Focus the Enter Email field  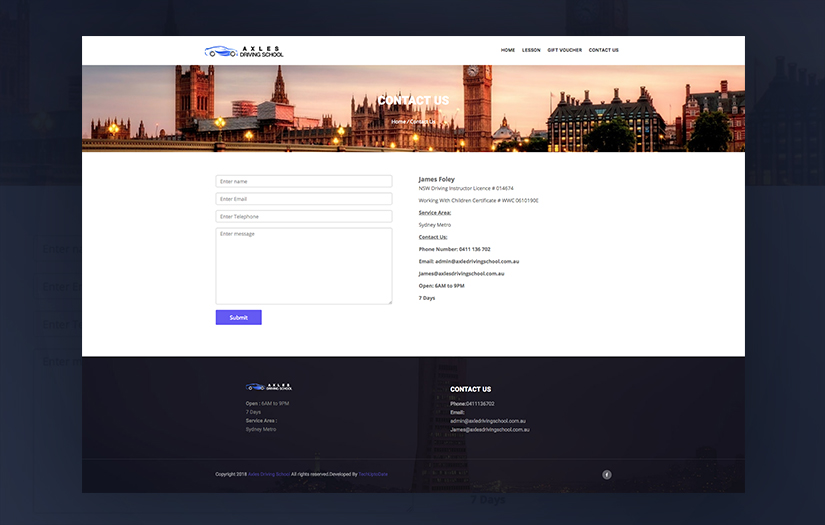[304, 199]
